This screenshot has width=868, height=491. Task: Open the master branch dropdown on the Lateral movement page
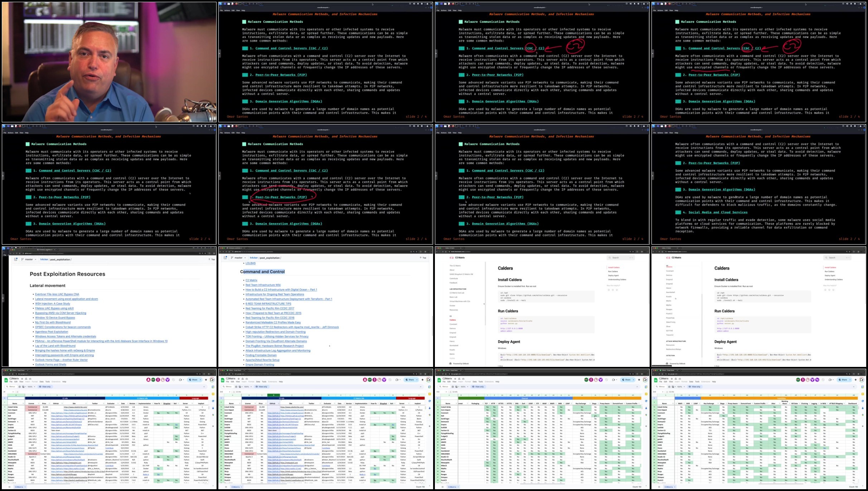pyautogui.click(x=29, y=259)
